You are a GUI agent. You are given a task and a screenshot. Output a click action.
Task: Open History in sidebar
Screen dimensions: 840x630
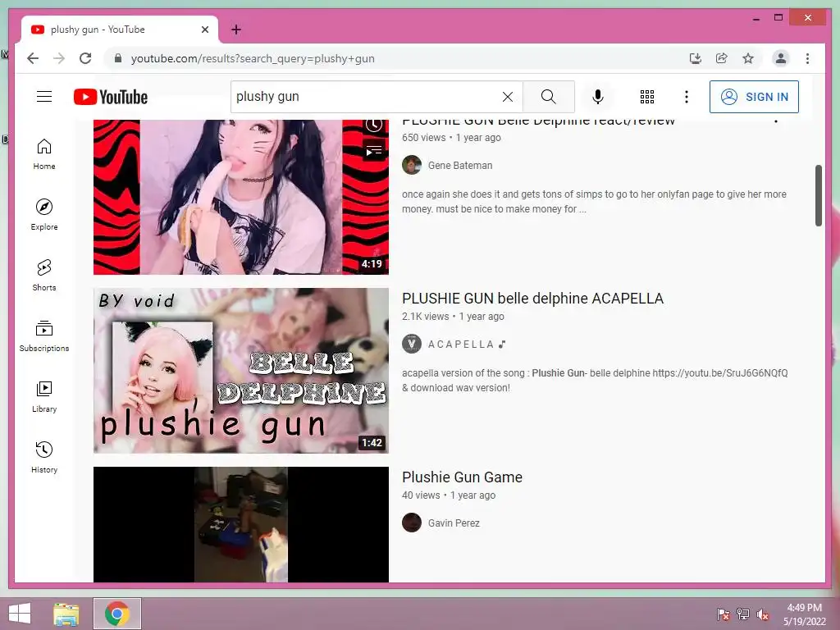tap(44, 457)
